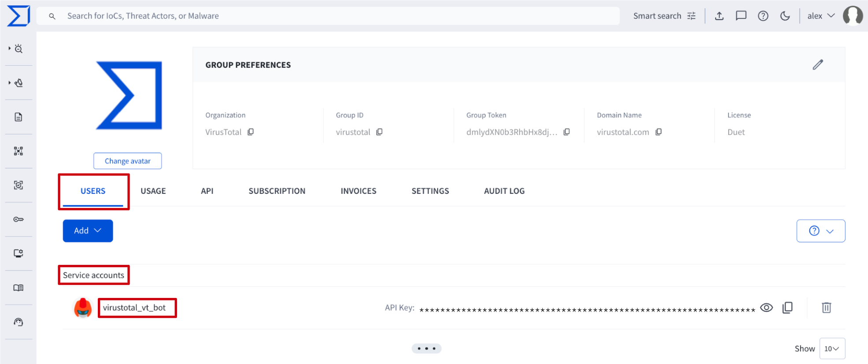Open the dashboard gauge sidebar icon
868x364 pixels.
point(19,322)
